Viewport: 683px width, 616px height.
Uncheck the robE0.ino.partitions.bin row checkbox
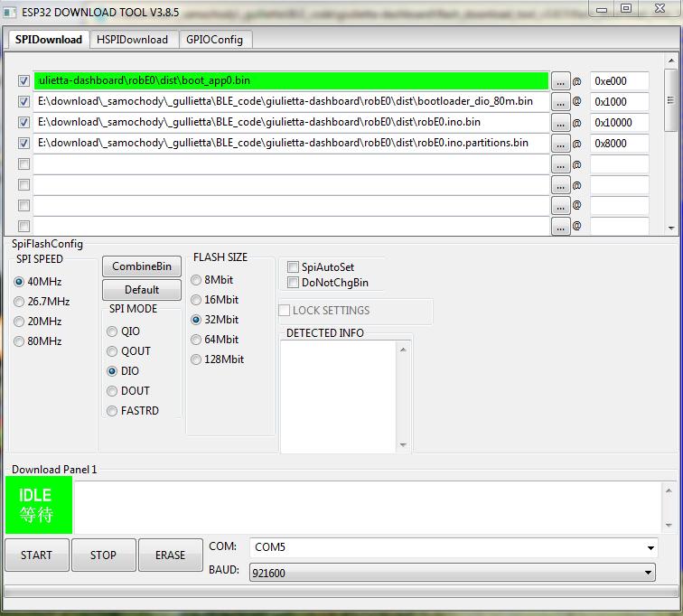click(23, 143)
